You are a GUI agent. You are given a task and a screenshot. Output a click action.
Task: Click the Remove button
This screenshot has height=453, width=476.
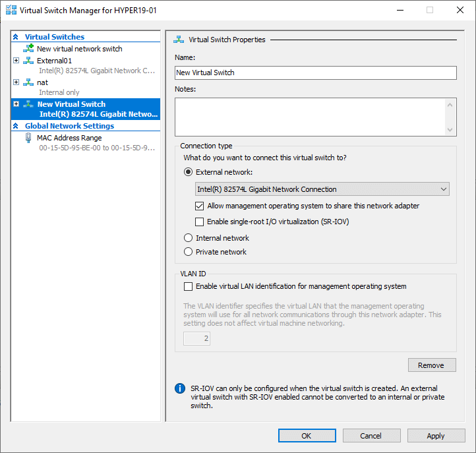432,365
